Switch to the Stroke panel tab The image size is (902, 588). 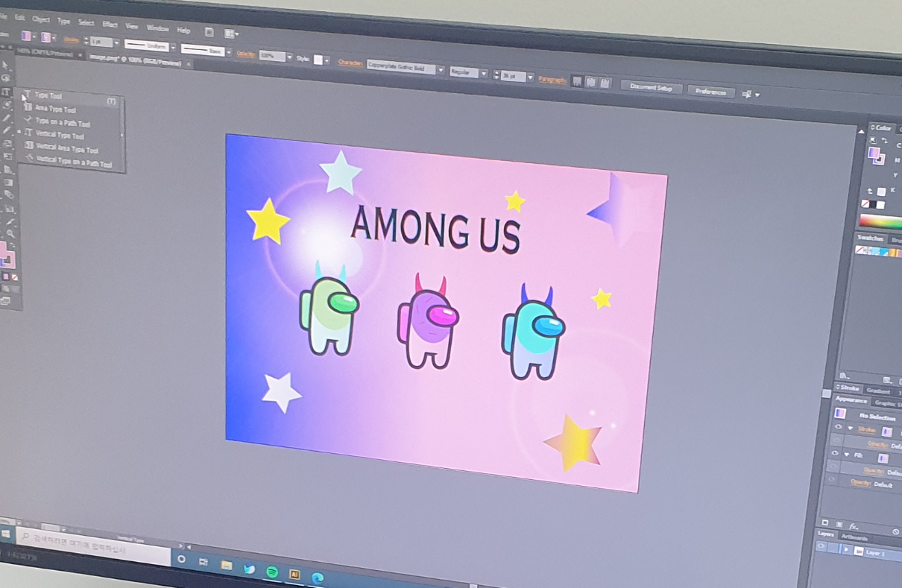click(849, 388)
